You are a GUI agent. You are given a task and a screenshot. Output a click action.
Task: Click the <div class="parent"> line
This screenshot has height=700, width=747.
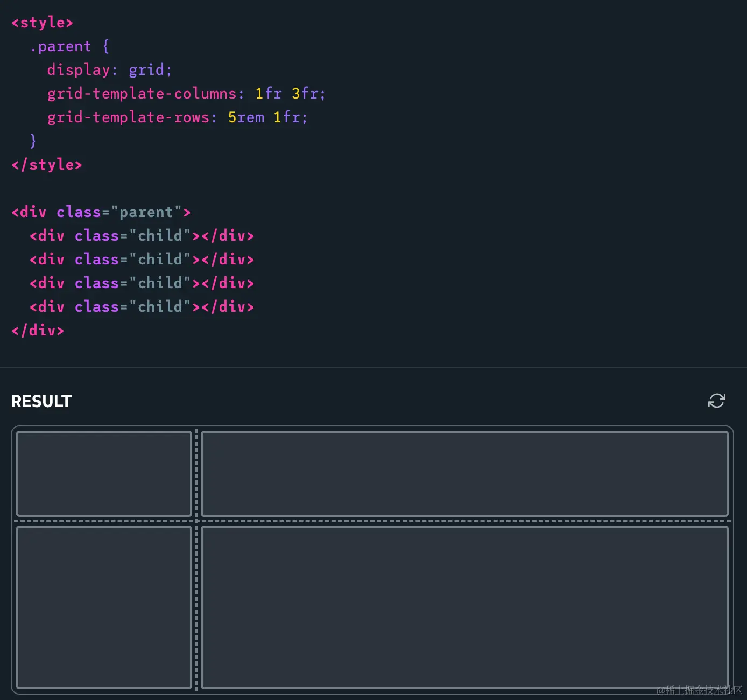(101, 212)
